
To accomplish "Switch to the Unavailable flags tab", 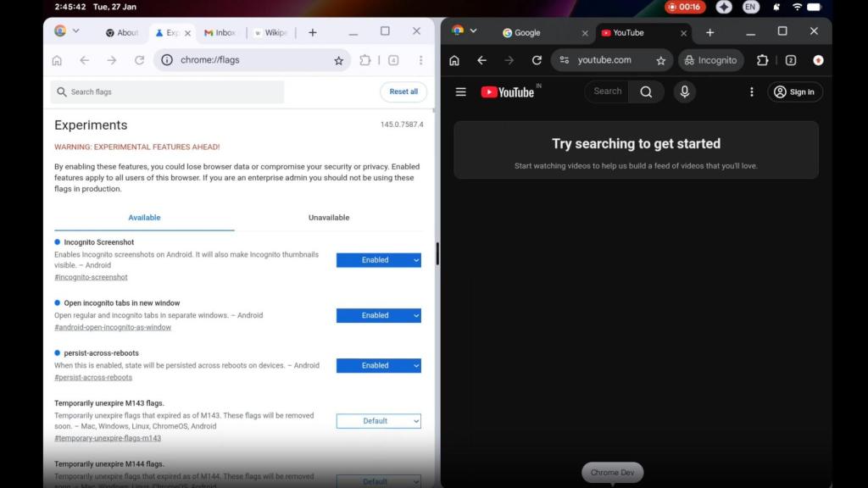I will [x=329, y=218].
